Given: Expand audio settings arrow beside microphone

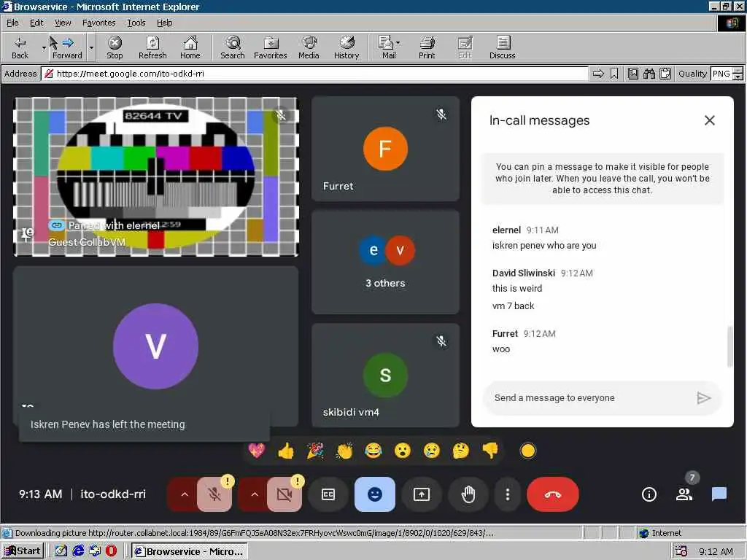Looking at the screenshot, I should [185, 494].
